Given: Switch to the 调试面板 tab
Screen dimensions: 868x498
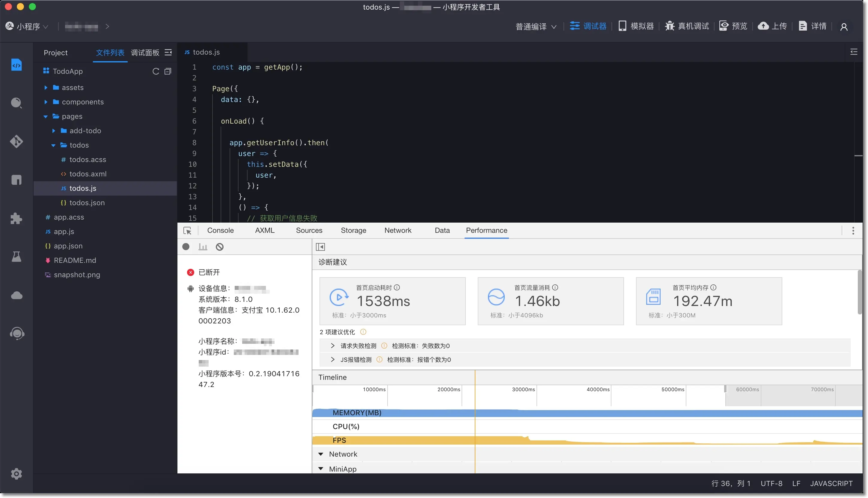Looking at the screenshot, I should (x=145, y=52).
